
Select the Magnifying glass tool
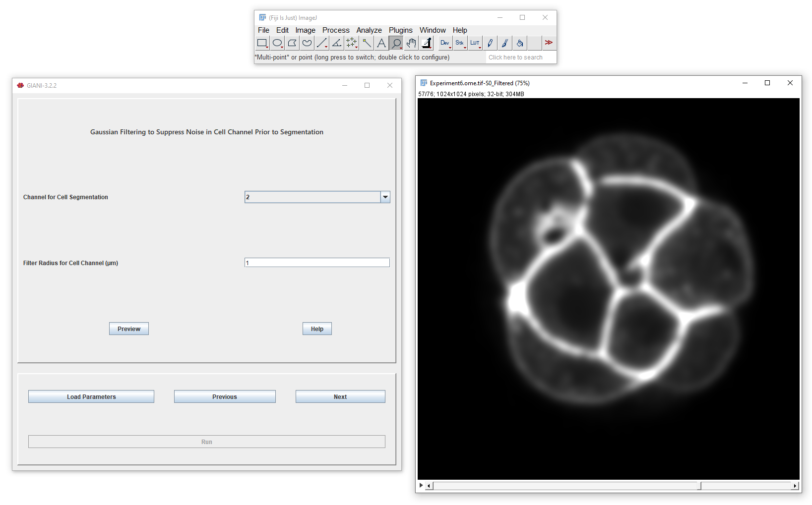396,43
